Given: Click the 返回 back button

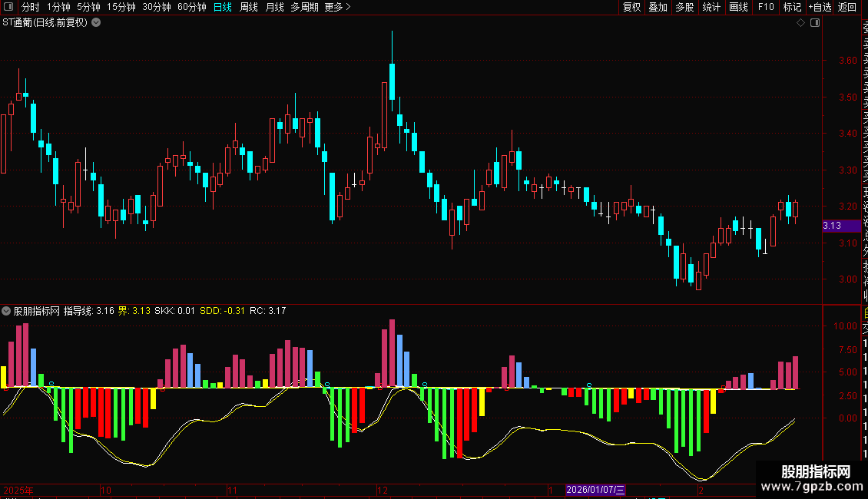Looking at the screenshot, I should pos(847,7).
